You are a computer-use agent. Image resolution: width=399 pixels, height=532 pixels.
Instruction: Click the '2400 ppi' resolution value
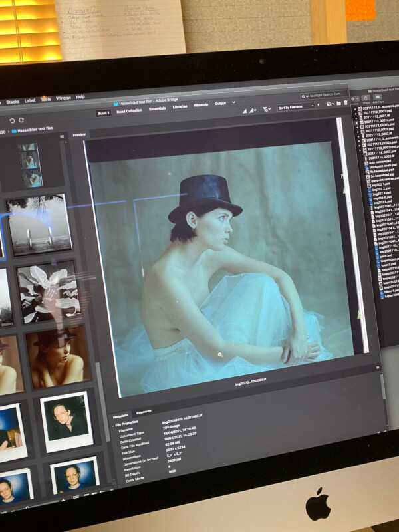point(176,460)
